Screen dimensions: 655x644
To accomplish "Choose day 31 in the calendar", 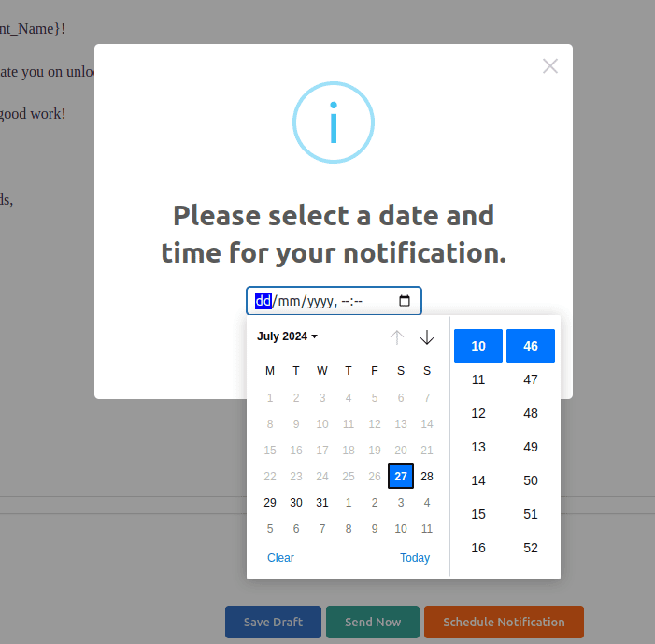I will (322, 502).
